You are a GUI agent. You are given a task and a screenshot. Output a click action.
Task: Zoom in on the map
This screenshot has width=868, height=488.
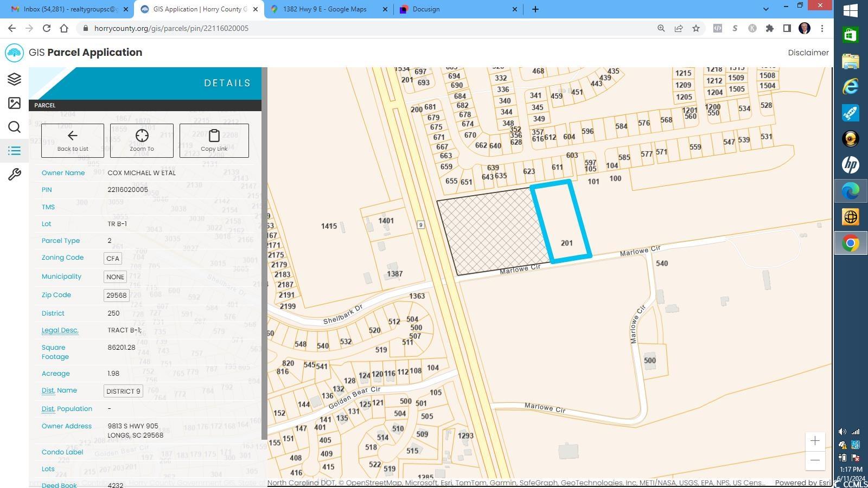click(815, 441)
